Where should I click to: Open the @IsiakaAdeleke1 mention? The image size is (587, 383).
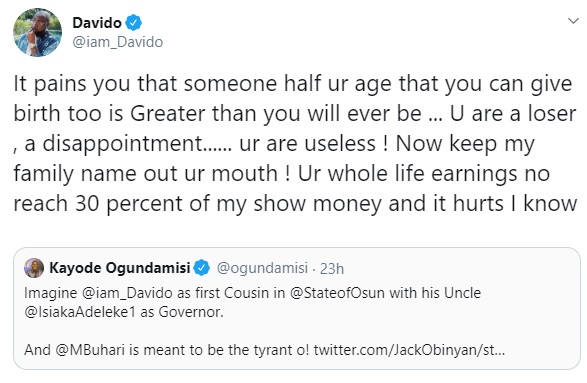(80, 312)
